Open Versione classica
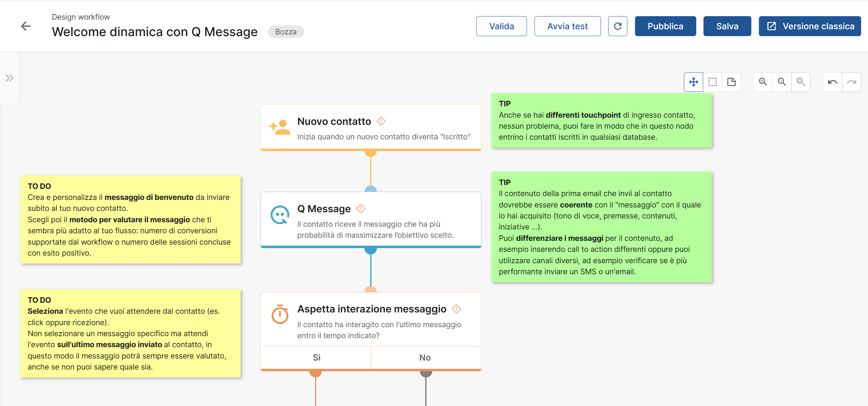Image resolution: width=868 pixels, height=406 pixels. (x=810, y=26)
